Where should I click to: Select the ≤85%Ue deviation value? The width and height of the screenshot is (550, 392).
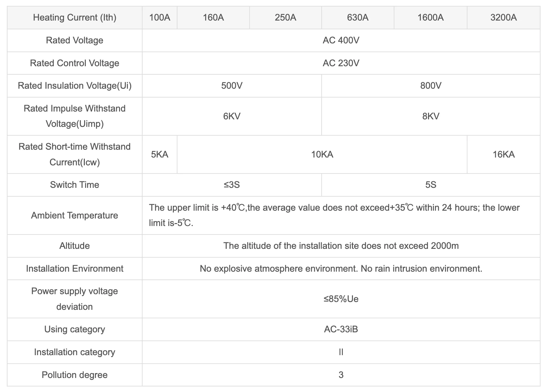pos(341,299)
